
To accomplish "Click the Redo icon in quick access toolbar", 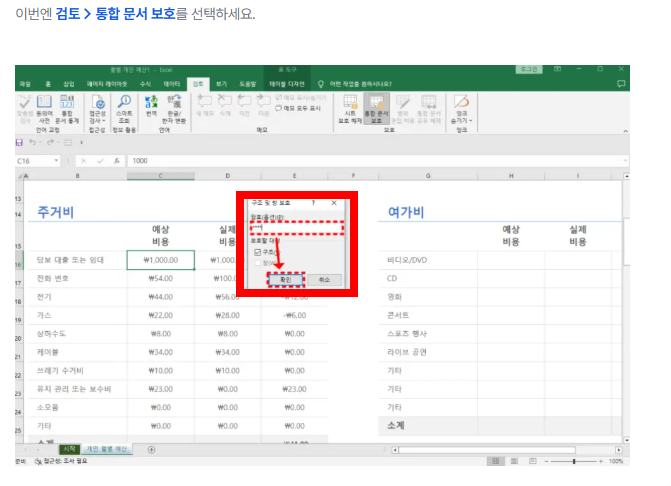I will point(50,142).
